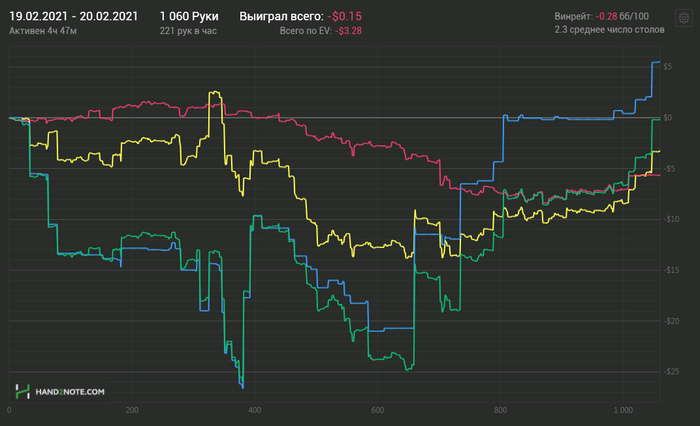This screenshot has height=426, width=700.
Task: Click the yellow line's peak near 340 hands
Action: coord(215,92)
